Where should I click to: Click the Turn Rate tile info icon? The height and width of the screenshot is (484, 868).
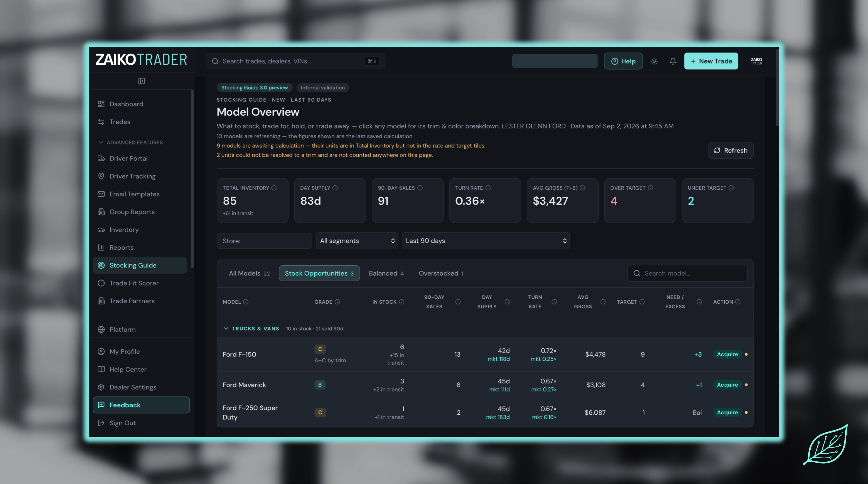click(488, 188)
